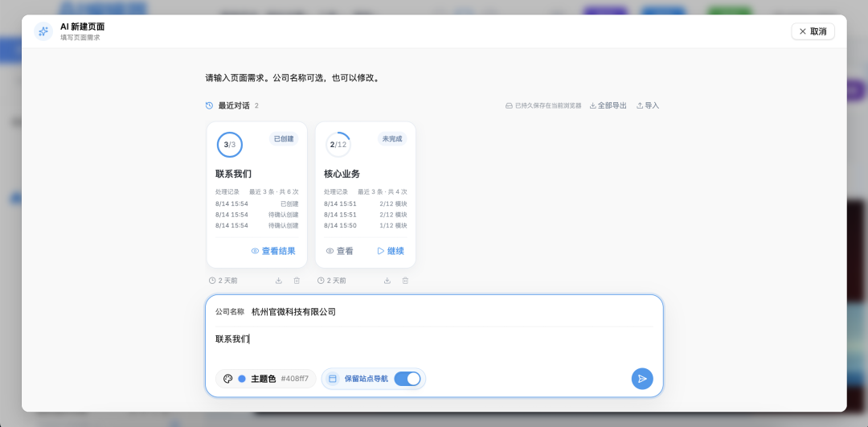Click the AI sparkle icon in dialog header
The height and width of the screenshot is (427, 868).
(x=43, y=31)
